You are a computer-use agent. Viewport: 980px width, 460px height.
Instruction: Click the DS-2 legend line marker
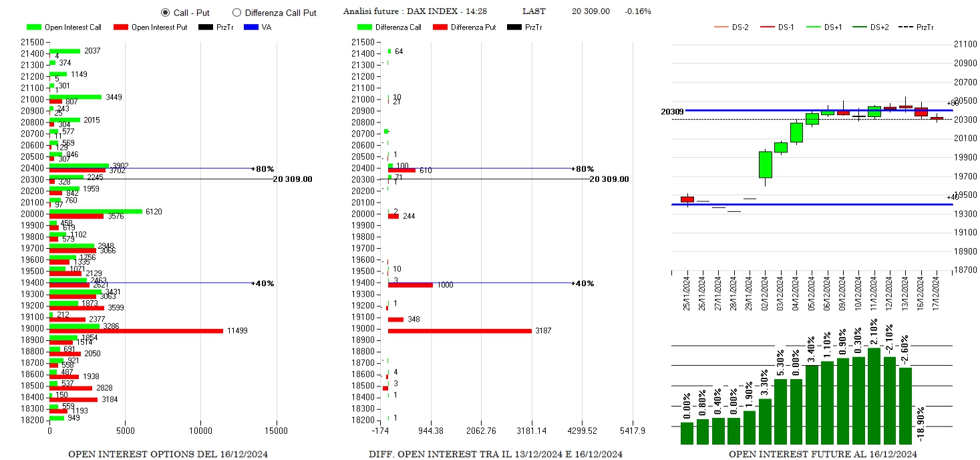point(721,27)
